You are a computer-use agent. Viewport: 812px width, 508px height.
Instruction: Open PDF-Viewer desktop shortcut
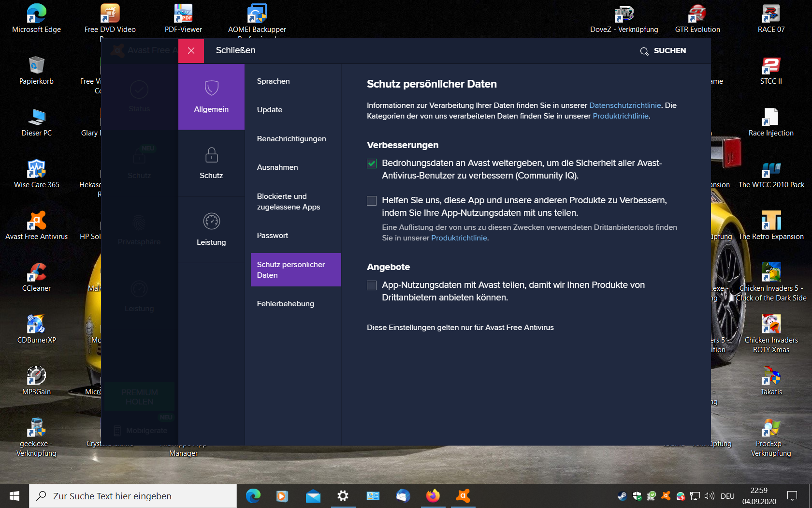click(x=184, y=18)
